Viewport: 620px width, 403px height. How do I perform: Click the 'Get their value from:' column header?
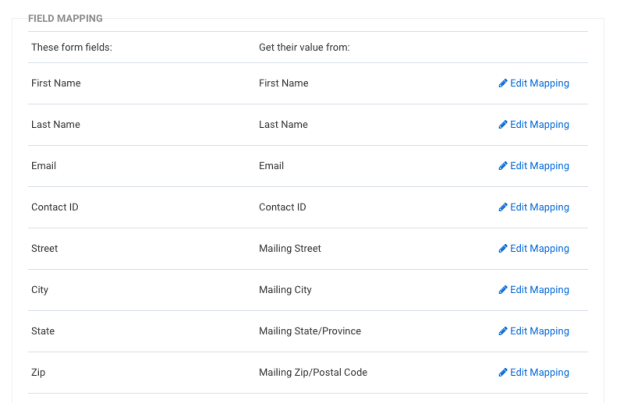[x=304, y=47]
